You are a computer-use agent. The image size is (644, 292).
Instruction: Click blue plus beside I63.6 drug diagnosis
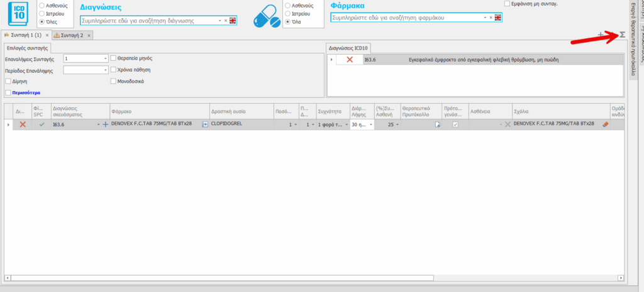pyautogui.click(x=105, y=125)
